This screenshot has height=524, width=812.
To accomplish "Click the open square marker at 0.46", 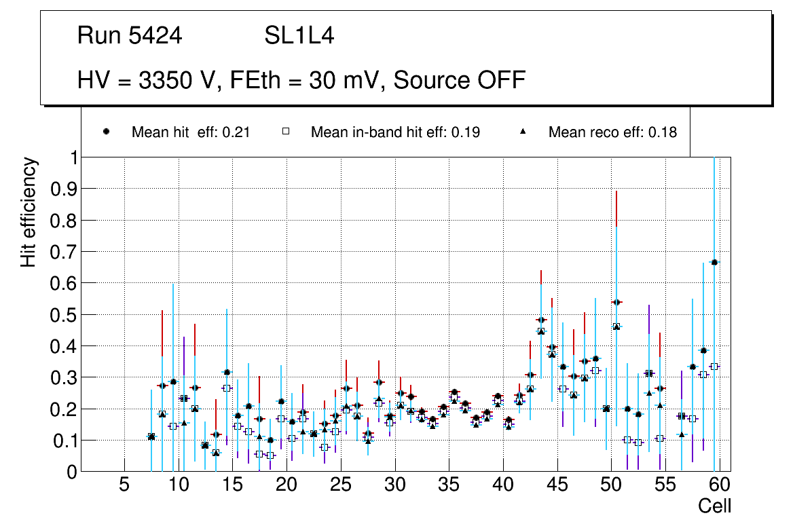I will [x=616, y=326].
